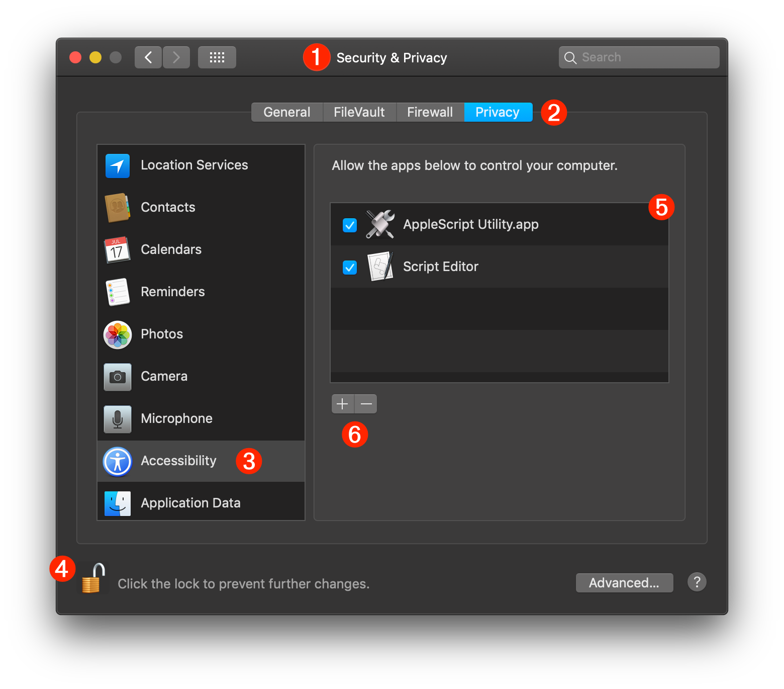Disable Script Editor access

pyautogui.click(x=349, y=267)
